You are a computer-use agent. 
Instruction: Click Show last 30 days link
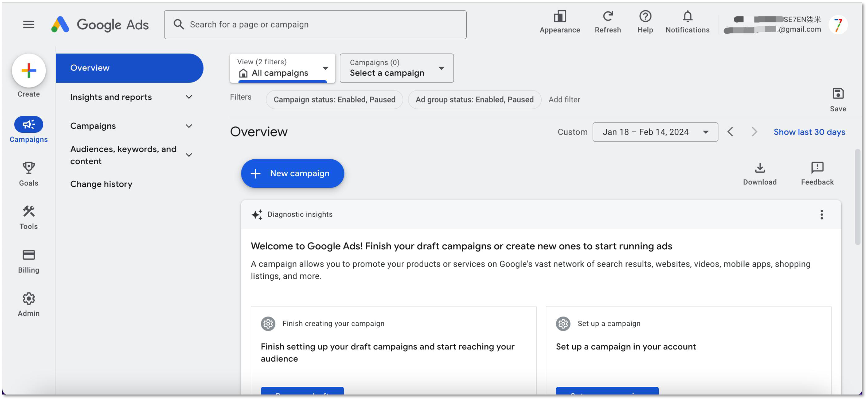809,132
